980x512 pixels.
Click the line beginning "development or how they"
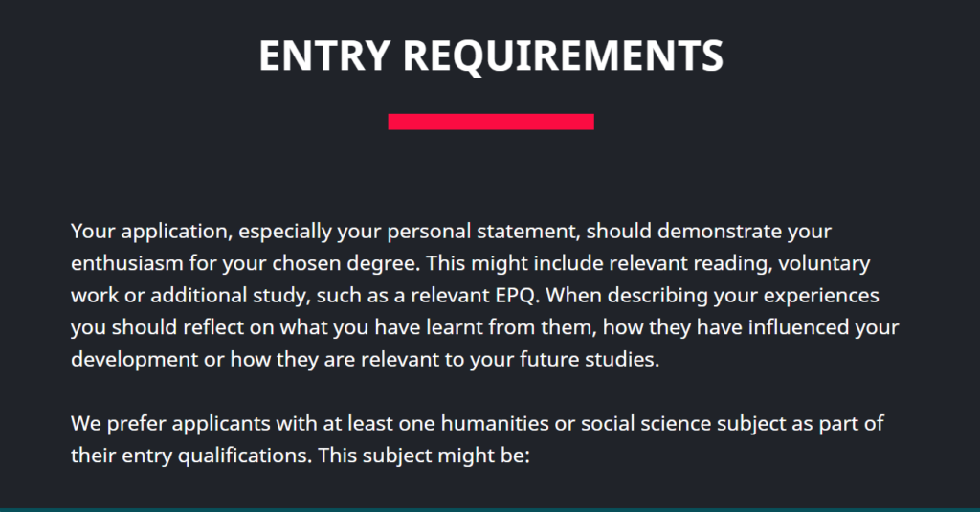click(x=365, y=360)
